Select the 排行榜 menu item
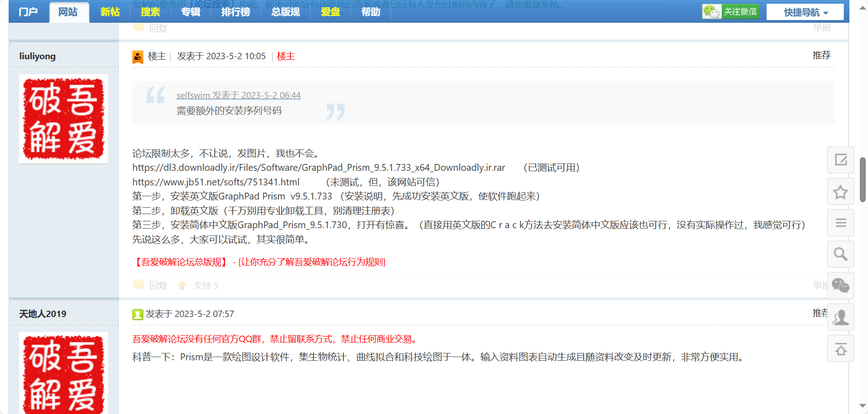This screenshot has width=868, height=414. pyautogui.click(x=235, y=12)
